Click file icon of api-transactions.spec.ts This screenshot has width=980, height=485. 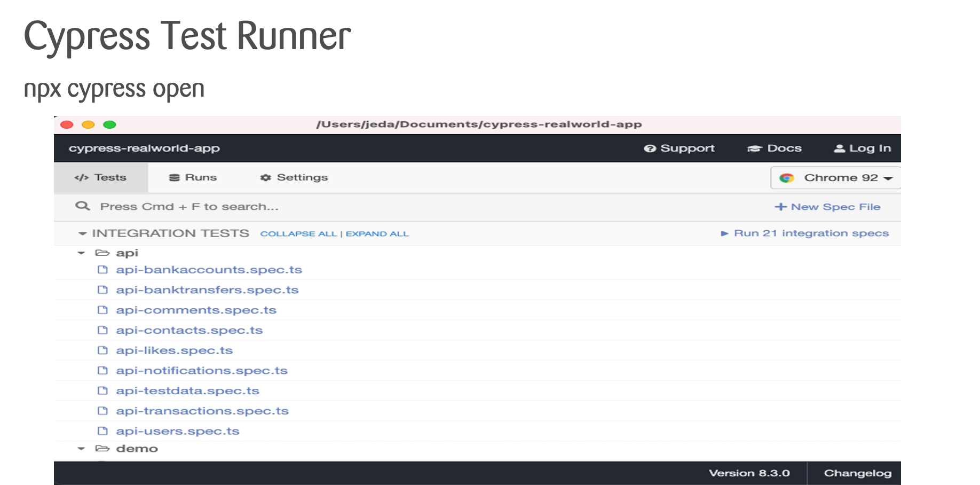[102, 411]
